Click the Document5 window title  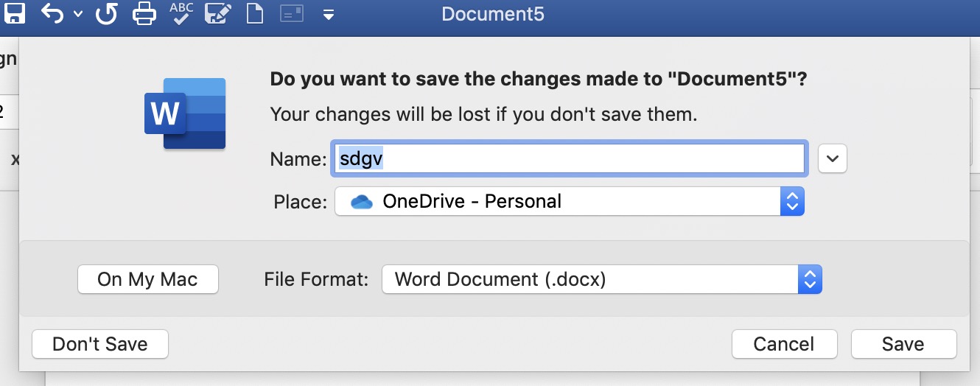point(493,14)
